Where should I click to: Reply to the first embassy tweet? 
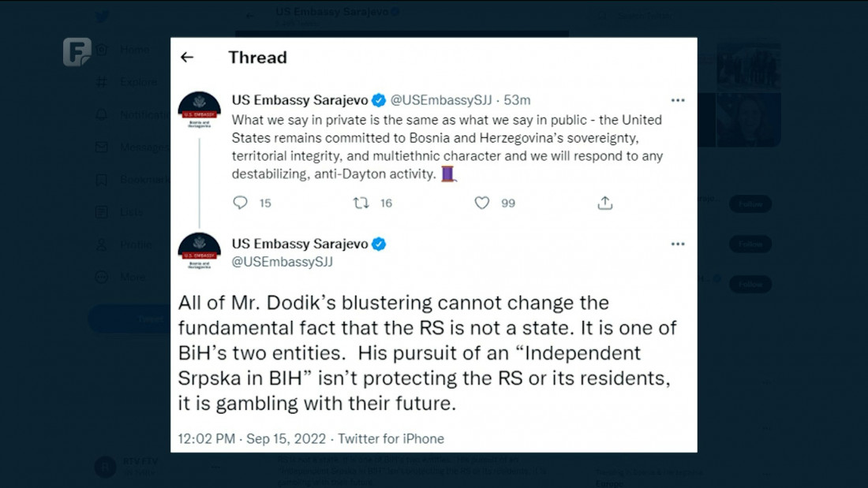pos(241,203)
